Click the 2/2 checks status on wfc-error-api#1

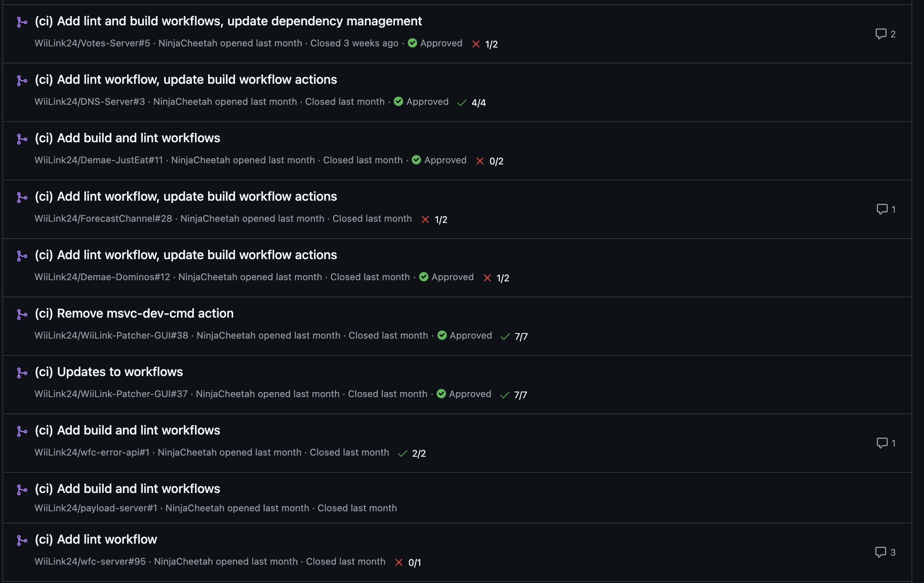click(419, 453)
